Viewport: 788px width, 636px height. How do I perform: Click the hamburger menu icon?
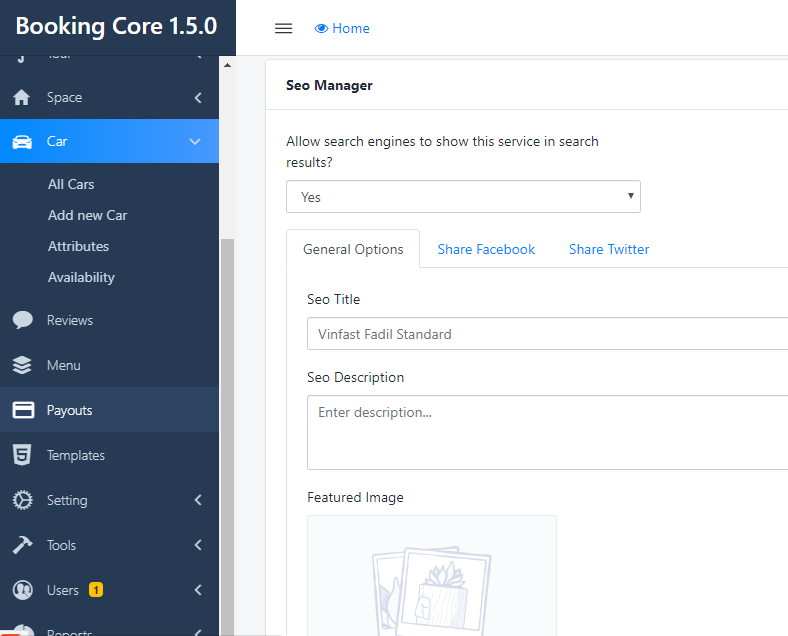[x=283, y=28]
